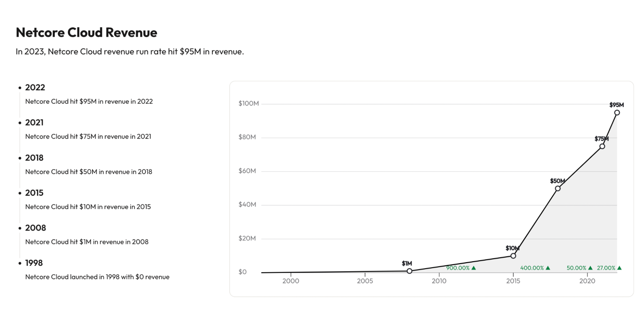644x316 pixels.
Task: Click the $95M data point circle on chart
Action: 617,113
